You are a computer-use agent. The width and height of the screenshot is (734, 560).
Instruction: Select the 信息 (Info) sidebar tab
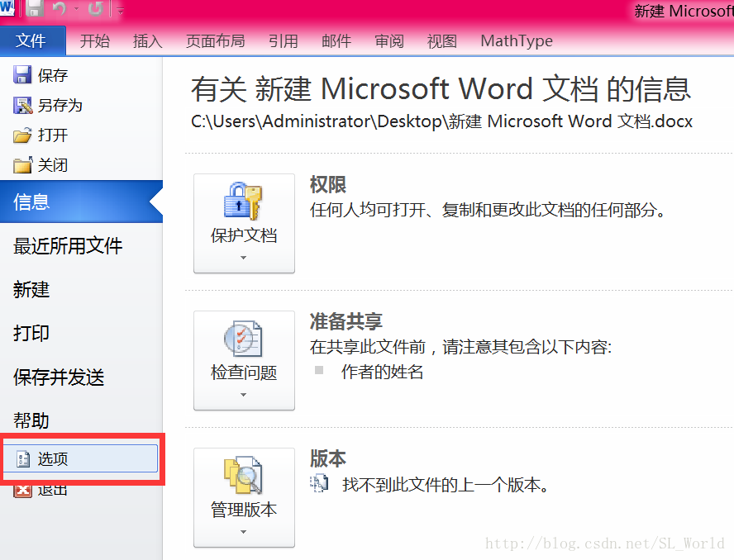[x=81, y=202]
